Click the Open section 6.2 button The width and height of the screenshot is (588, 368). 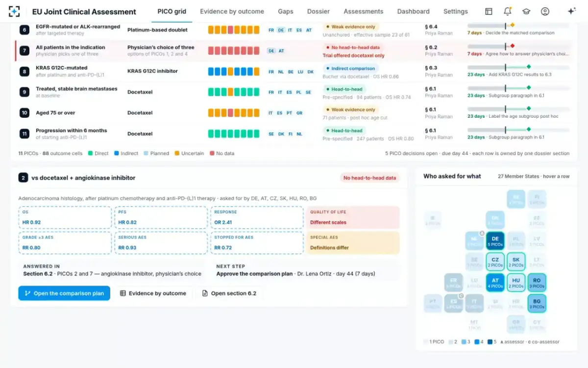point(229,293)
